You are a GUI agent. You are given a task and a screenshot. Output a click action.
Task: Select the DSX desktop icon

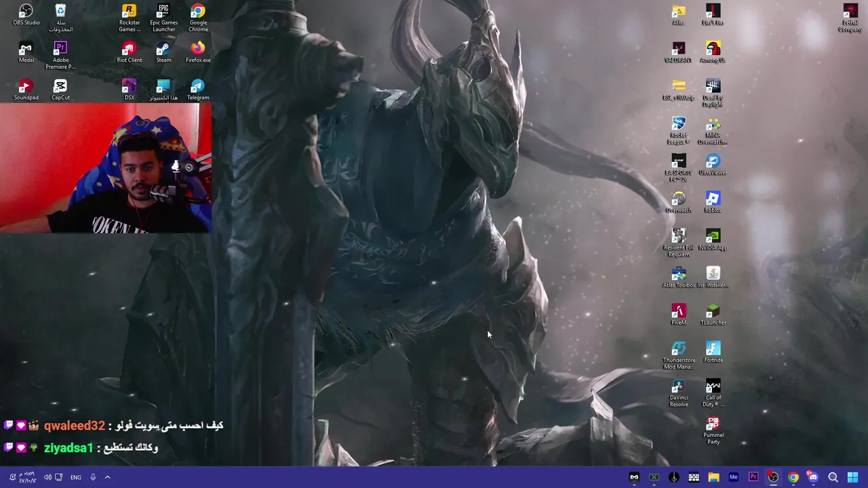point(130,89)
